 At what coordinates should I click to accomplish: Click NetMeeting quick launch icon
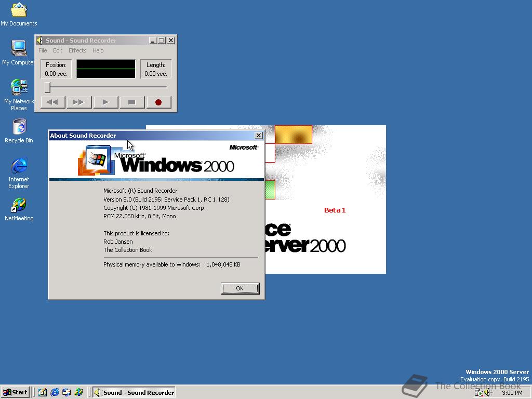click(79, 393)
